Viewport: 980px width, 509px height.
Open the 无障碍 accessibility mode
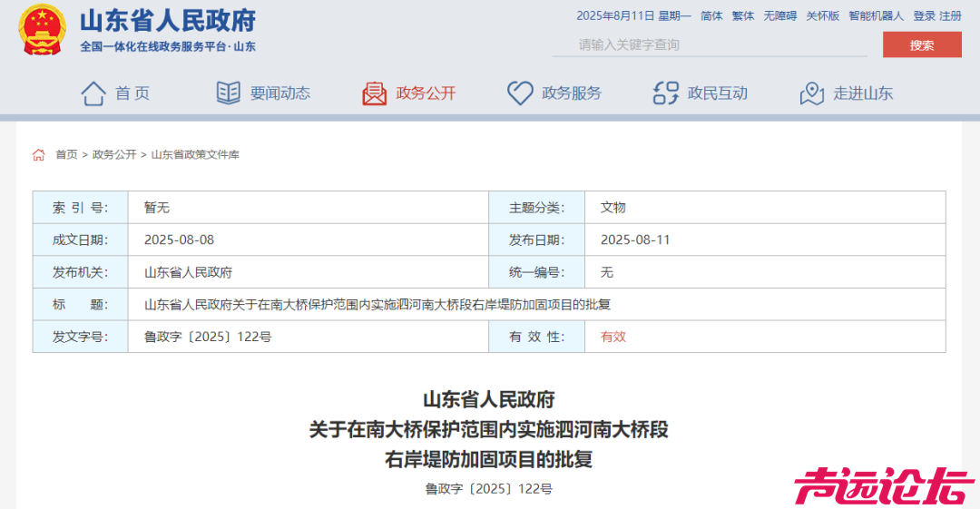pyautogui.click(x=780, y=15)
